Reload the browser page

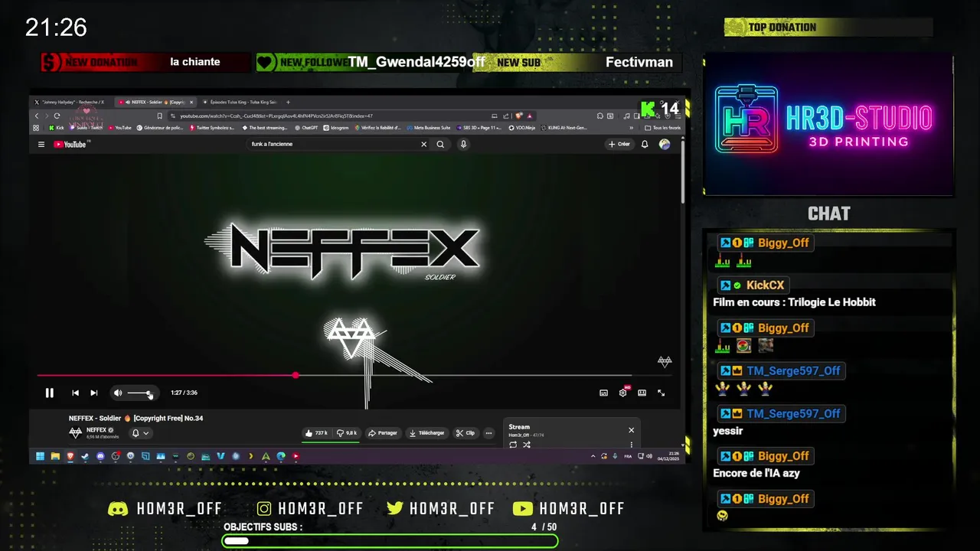57,116
